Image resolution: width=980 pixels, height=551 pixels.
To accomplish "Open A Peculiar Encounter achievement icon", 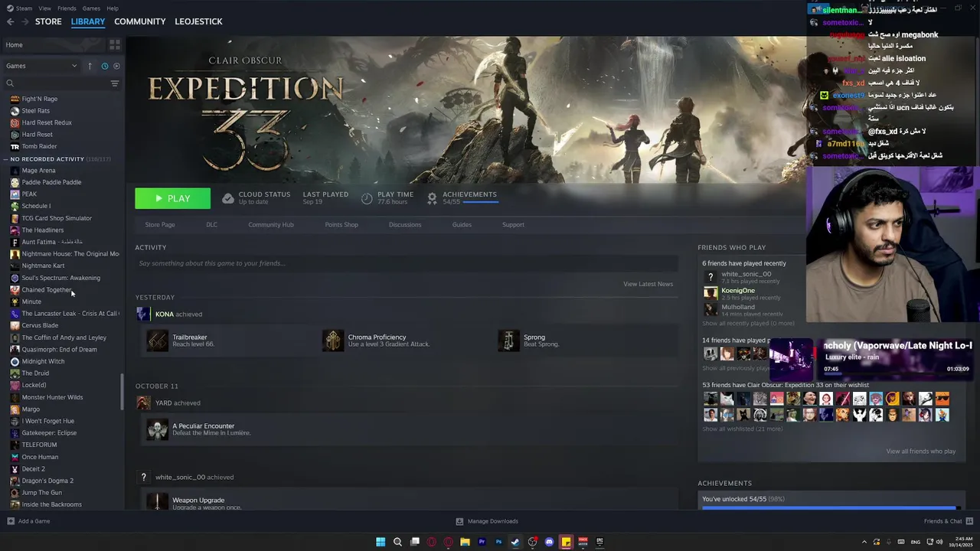I will pyautogui.click(x=158, y=429).
